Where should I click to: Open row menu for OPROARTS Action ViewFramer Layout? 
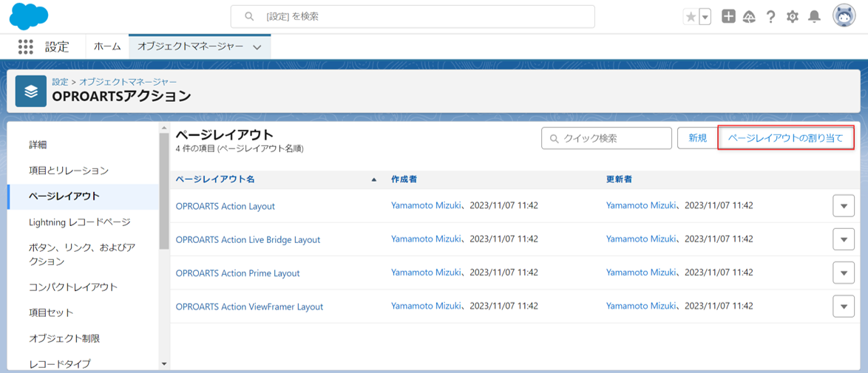843,307
